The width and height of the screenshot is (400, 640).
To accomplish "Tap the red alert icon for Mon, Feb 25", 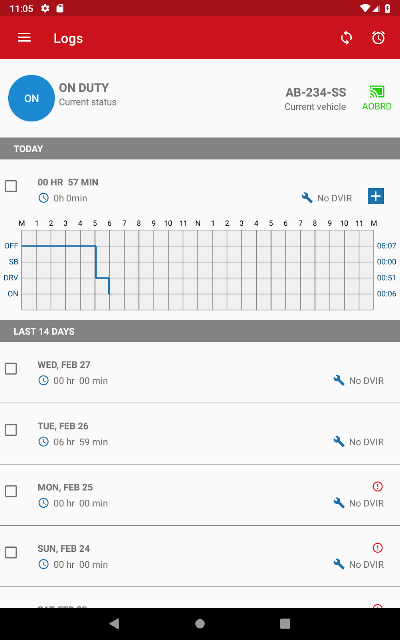I will tap(378, 486).
